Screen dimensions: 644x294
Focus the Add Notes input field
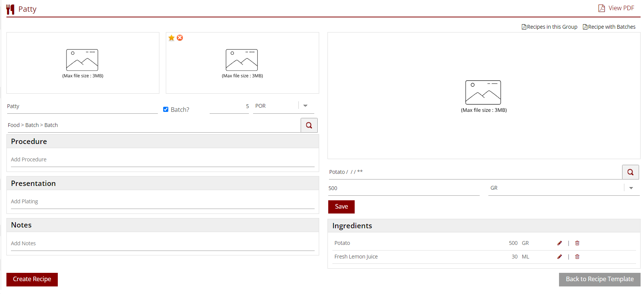162,244
